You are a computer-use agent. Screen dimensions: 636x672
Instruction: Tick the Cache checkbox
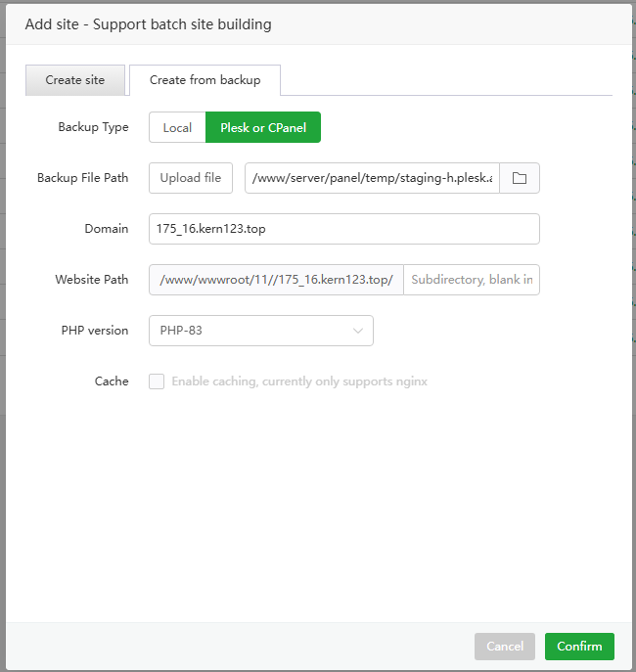(x=157, y=381)
